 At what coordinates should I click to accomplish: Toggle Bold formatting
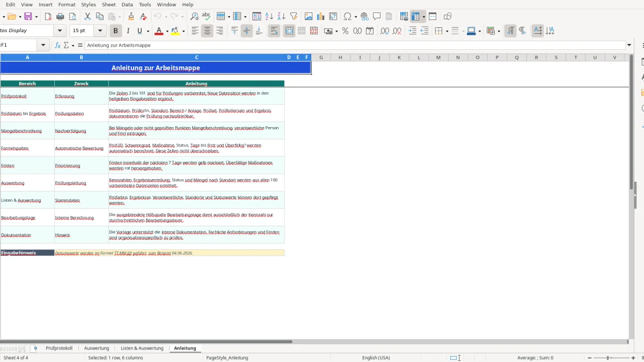[115, 31]
